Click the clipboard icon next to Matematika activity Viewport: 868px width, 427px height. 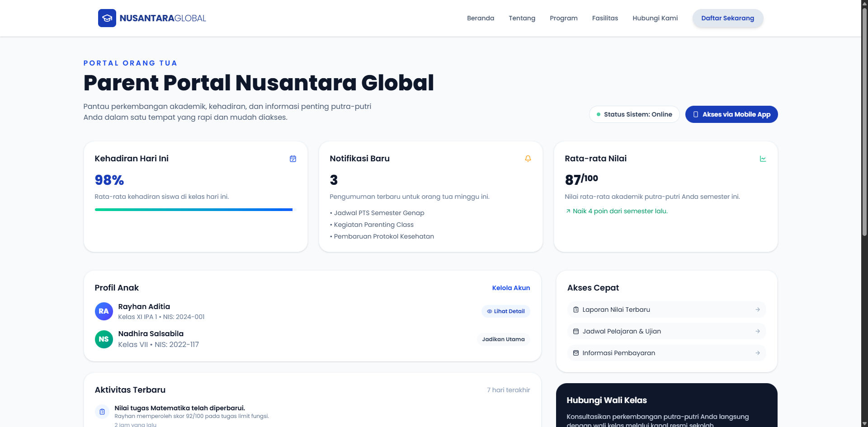102,412
